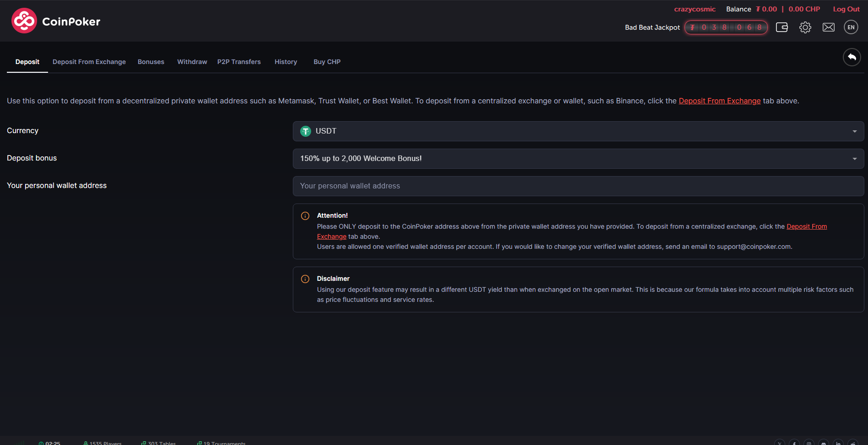Viewport: 868px width, 445px height.
Task: Click the 'Disclaimer' heading
Action: (x=333, y=279)
